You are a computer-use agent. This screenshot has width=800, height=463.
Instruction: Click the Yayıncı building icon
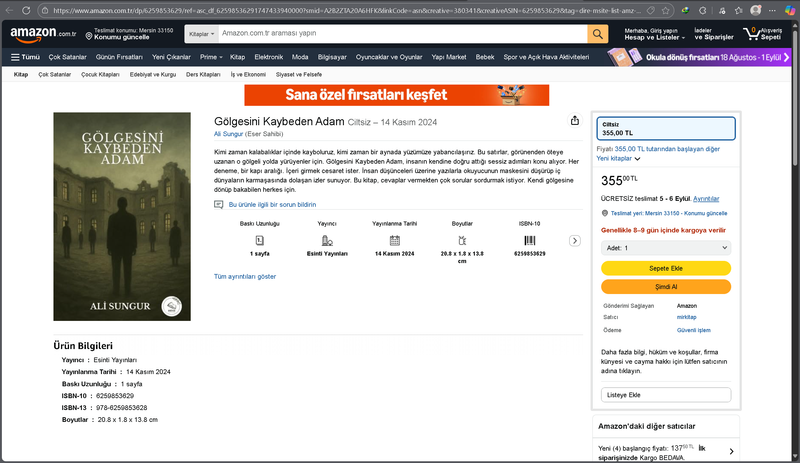point(327,240)
